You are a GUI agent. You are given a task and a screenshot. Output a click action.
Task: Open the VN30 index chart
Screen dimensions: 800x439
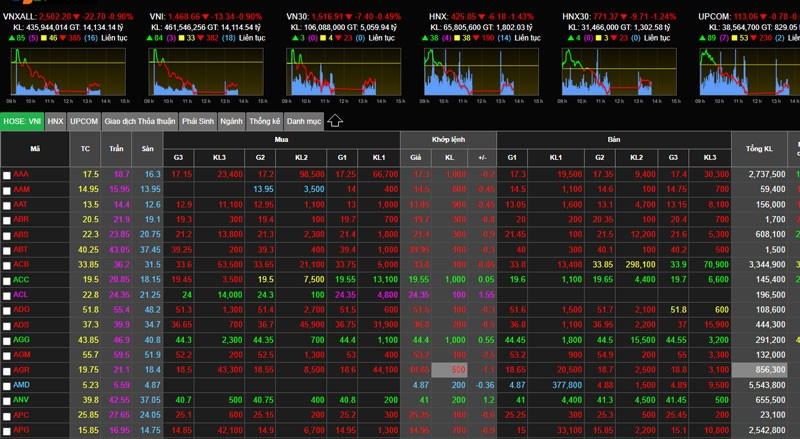[x=343, y=72]
